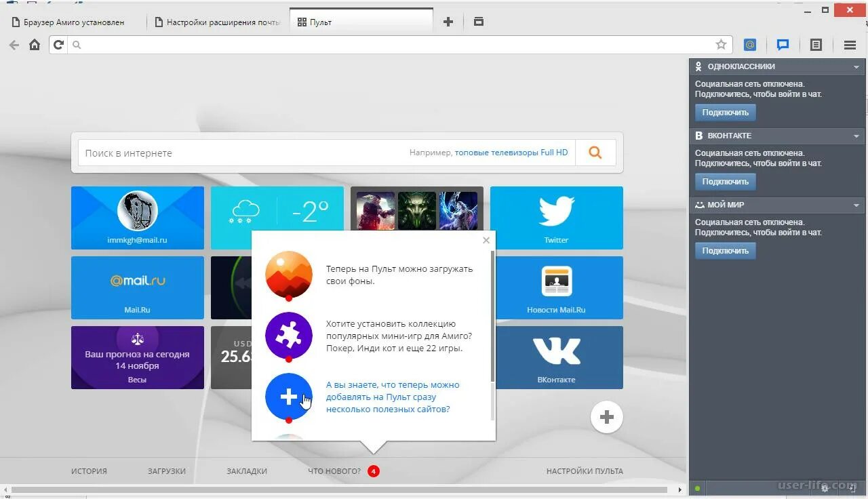
Task: Open НАСТРОЙКИ ПУЛЬТА
Action: 585,471
